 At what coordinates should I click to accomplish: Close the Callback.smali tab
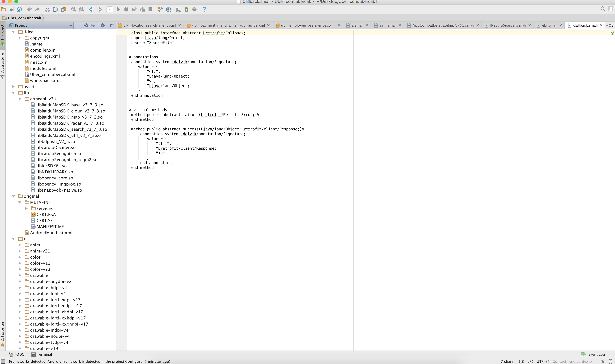(x=601, y=25)
